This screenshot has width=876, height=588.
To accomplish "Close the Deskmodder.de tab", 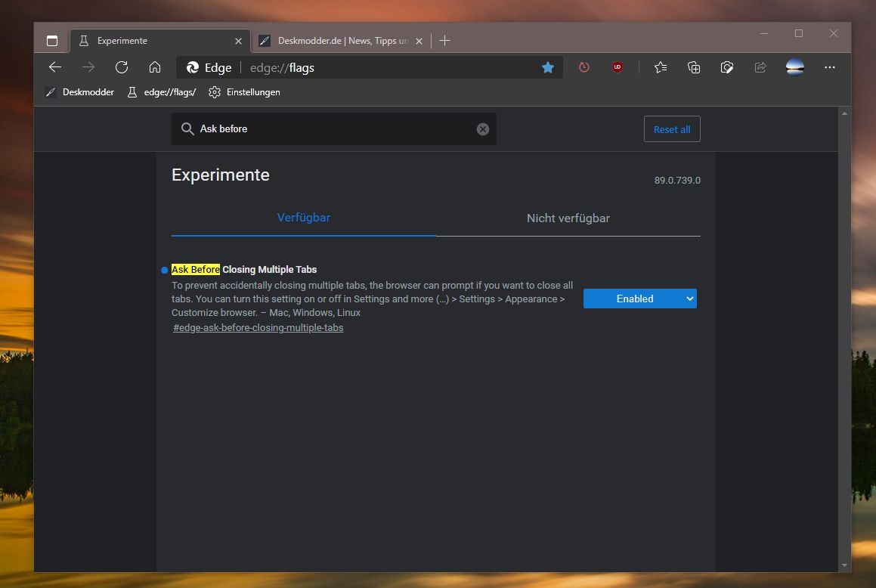I will tap(419, 42).
